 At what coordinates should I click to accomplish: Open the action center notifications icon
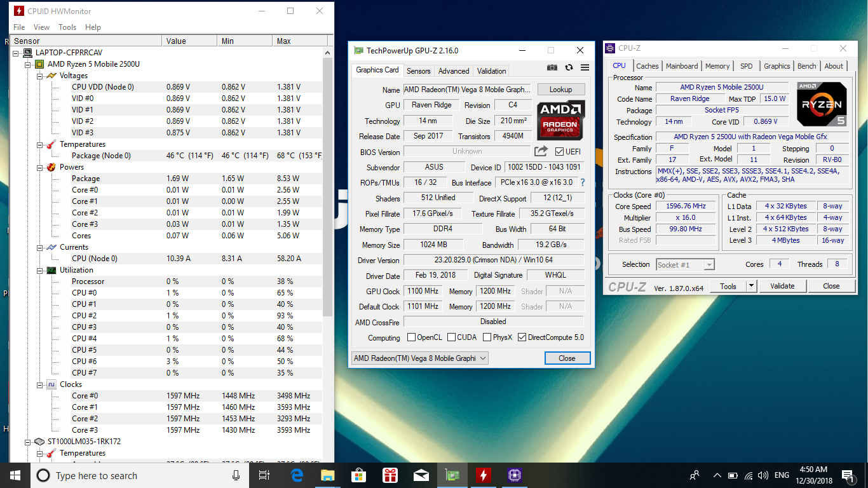pyautogui.click(x=847, y=475)
